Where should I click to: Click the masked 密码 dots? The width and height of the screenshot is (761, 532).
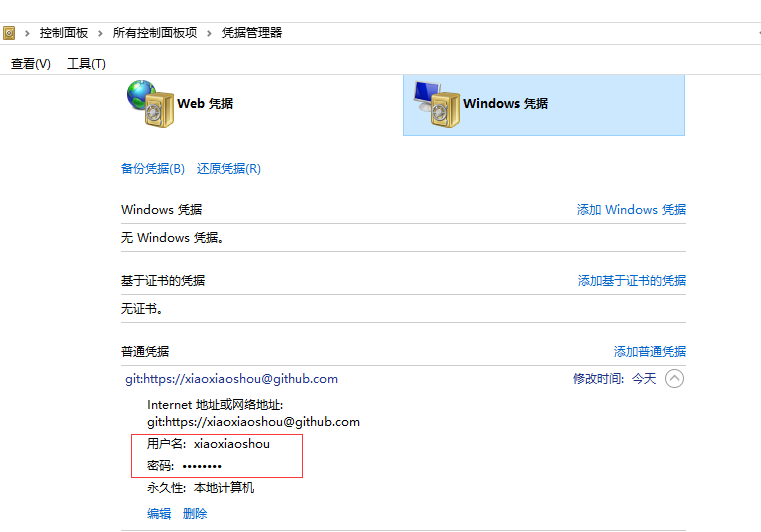[202, 466]
